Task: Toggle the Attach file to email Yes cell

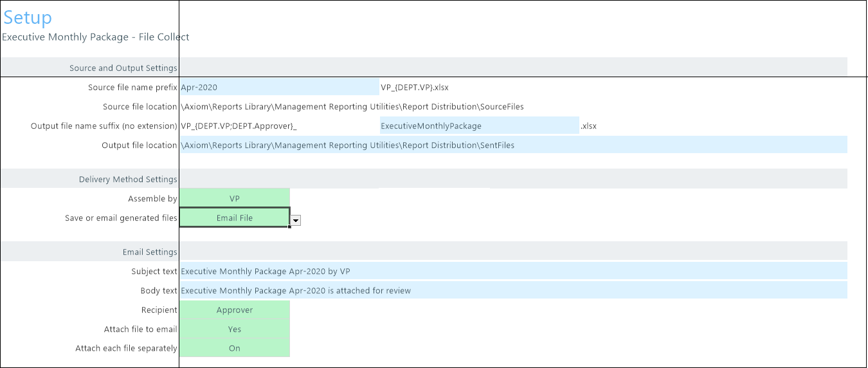Action: (235, 329)
